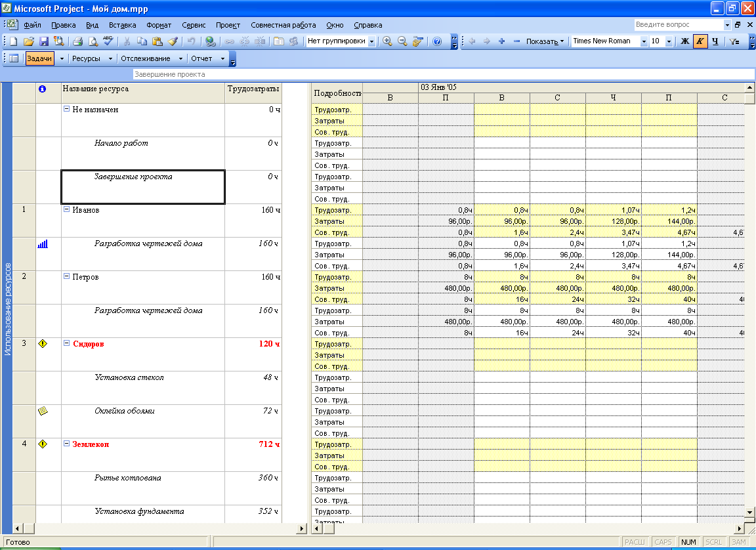Click the Paste clipboard icon

point(157,41)
